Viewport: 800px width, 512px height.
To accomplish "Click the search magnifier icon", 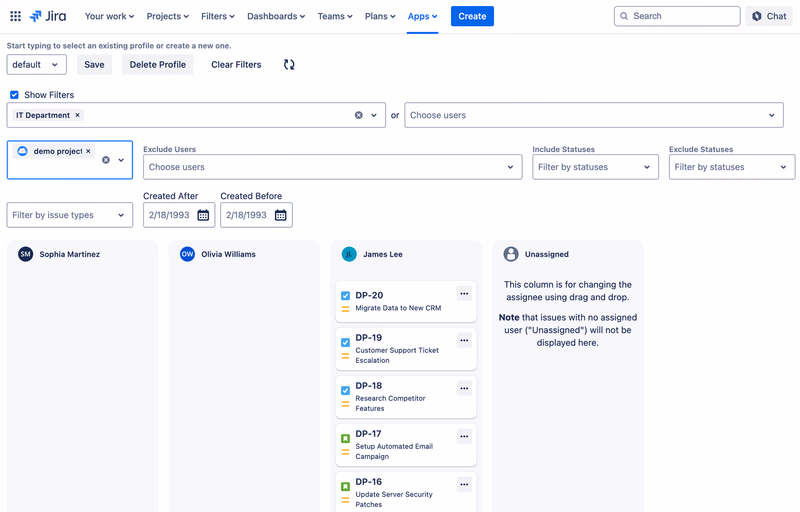I will 624,16.
